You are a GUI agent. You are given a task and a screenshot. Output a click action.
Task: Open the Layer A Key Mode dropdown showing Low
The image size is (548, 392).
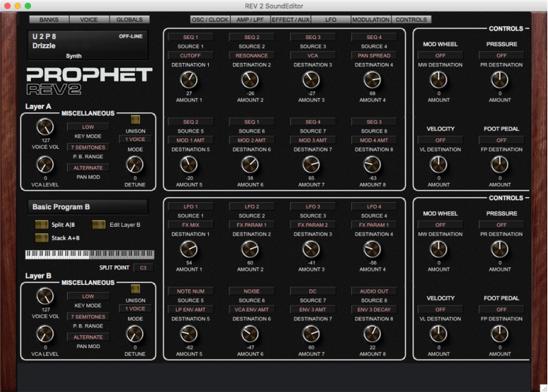tap(88, 127)
